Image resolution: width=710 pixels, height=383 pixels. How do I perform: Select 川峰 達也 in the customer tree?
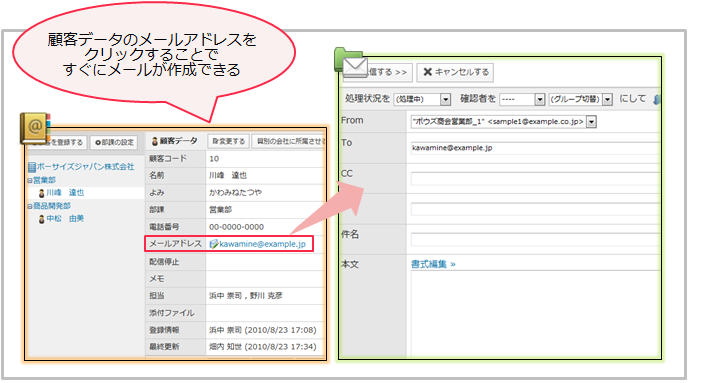(x=65, y=193)
